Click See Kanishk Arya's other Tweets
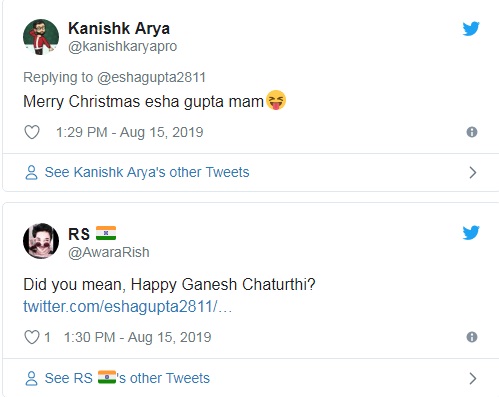Image resolution: width=499 pixels, height=397 pixels. pyautogui.click(x=137, y=172)
